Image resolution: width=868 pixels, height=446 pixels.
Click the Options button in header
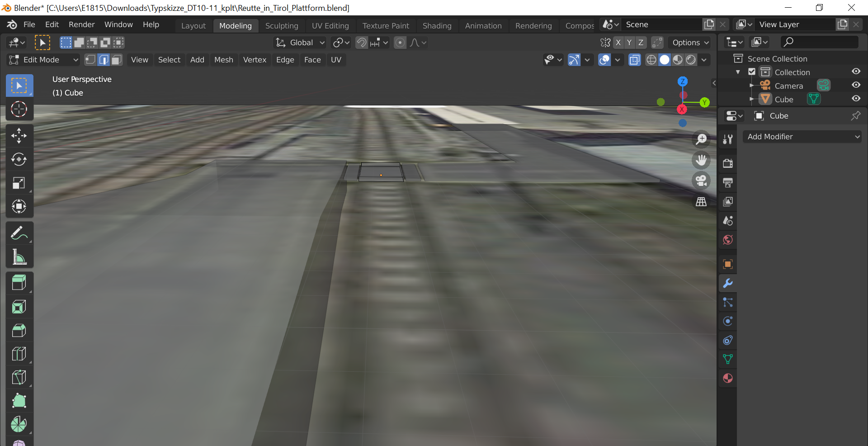click(x=690, y=43)
